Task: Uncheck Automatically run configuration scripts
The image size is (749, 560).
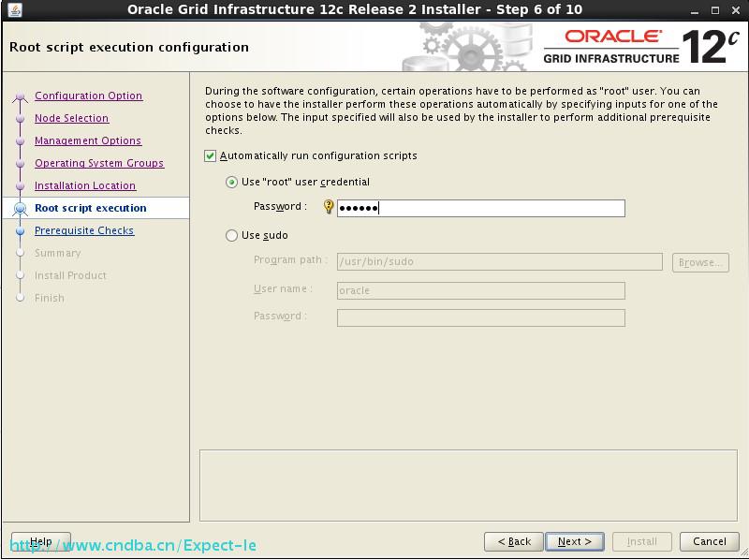Action: point(210,155)
